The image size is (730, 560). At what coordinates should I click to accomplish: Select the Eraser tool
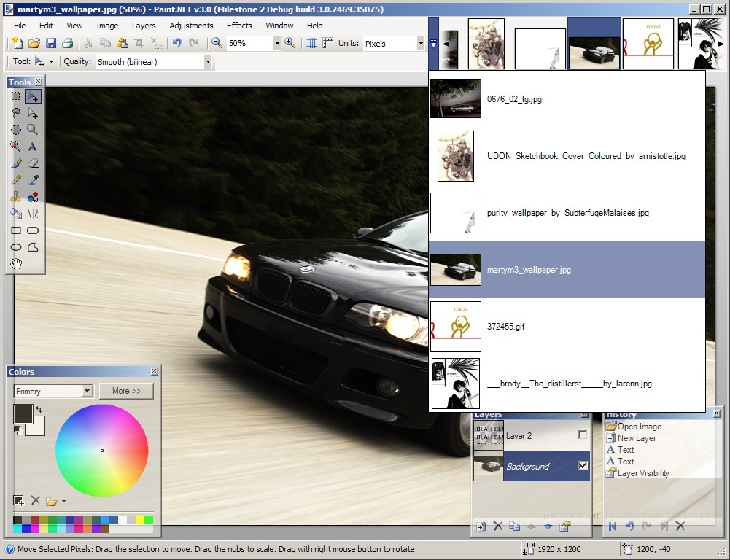click(x=32, y=163)
